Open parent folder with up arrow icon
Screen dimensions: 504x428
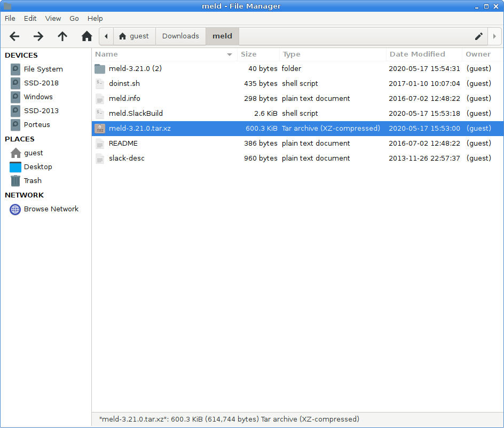(62, 36)
